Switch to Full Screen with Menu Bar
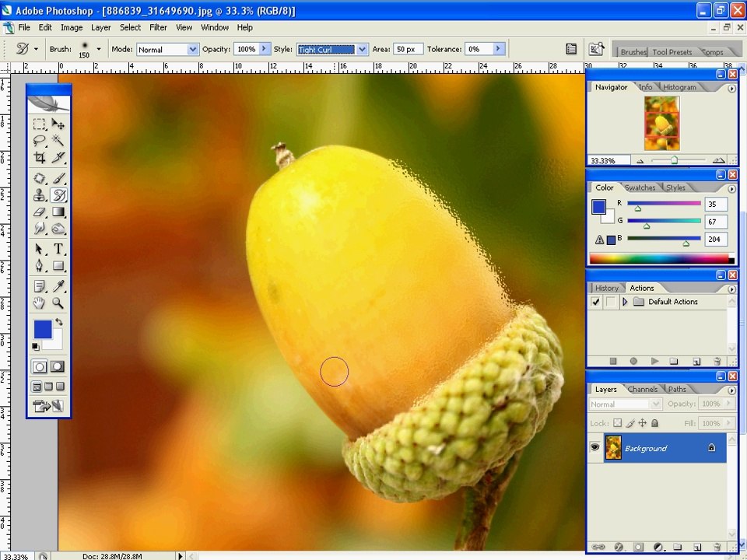 click(48, 387)
